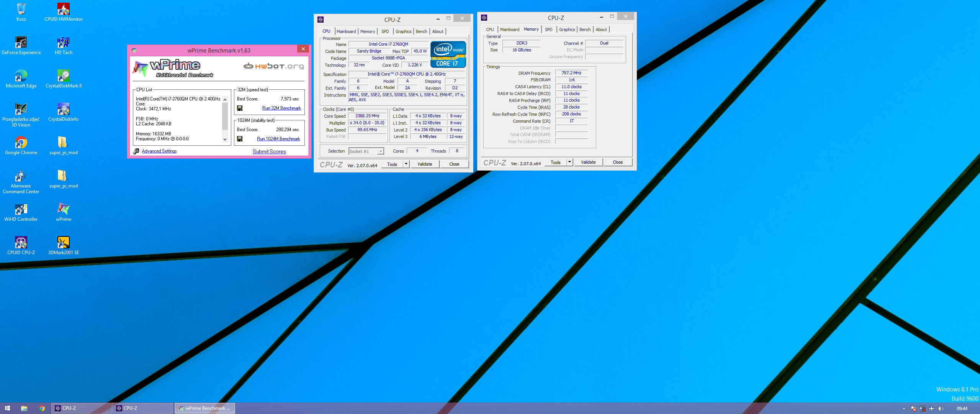Viewport: 980px width, 414px height.
Task: Select second CPU-Z taskbar button
Action: [x=142, y=408]
